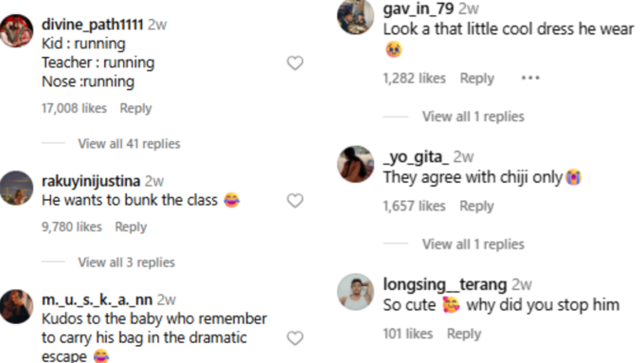Open gav_in_79 username link

(x=418, y=9)
